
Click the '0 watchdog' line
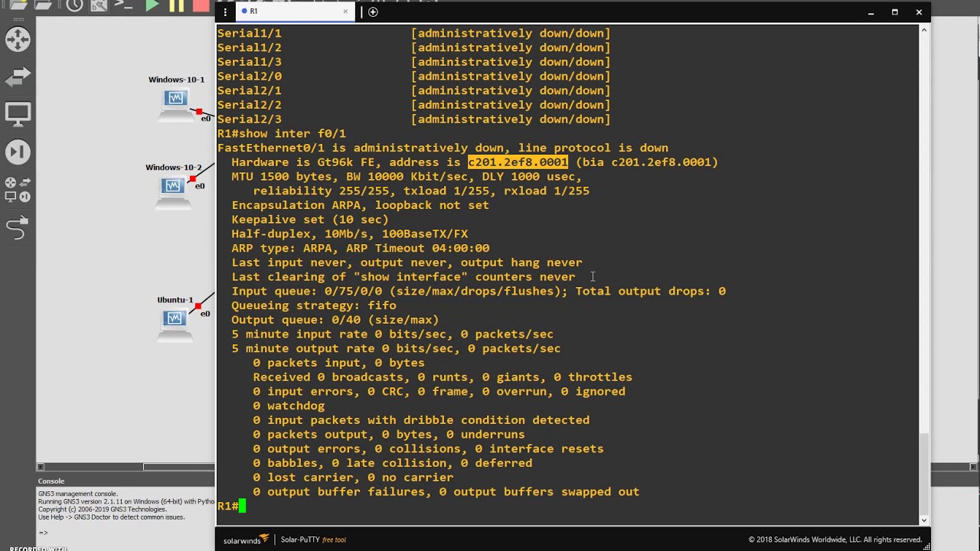pos(289,406)
